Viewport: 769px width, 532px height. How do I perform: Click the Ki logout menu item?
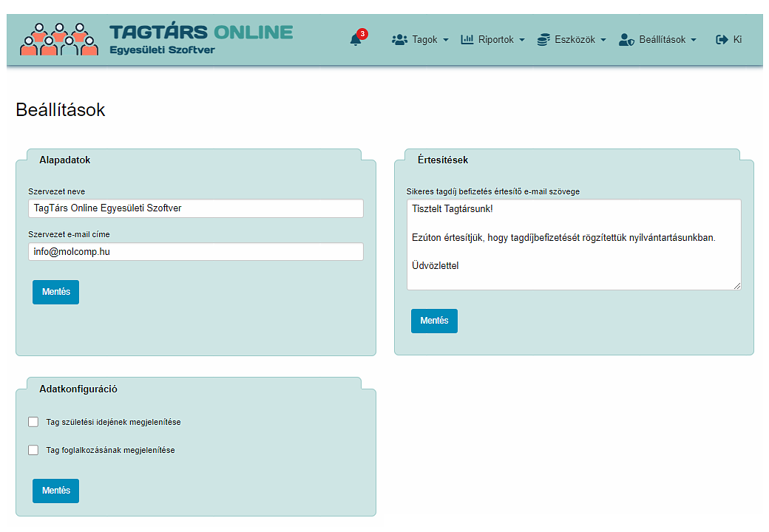(x=729, y=40)
